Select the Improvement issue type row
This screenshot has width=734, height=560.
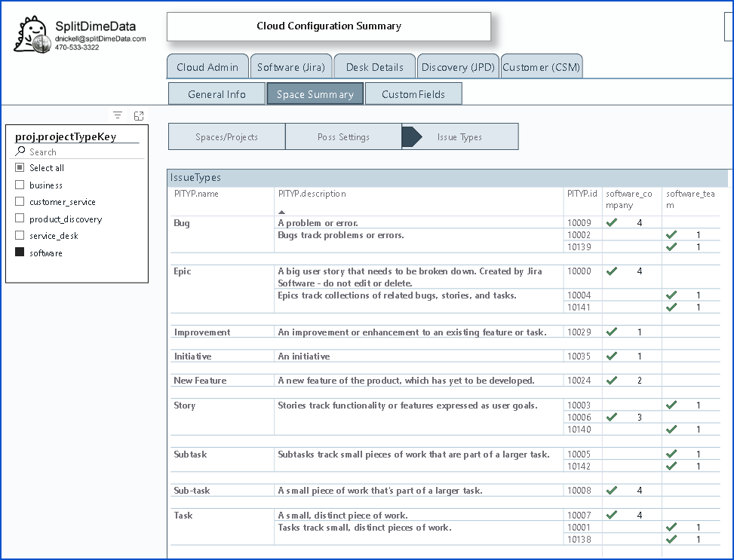pos(202,332)
